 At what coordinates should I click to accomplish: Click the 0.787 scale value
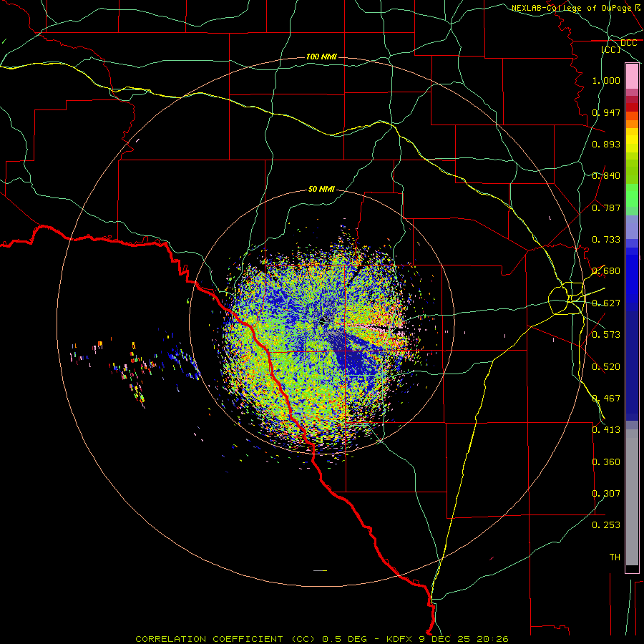[606, 208]
